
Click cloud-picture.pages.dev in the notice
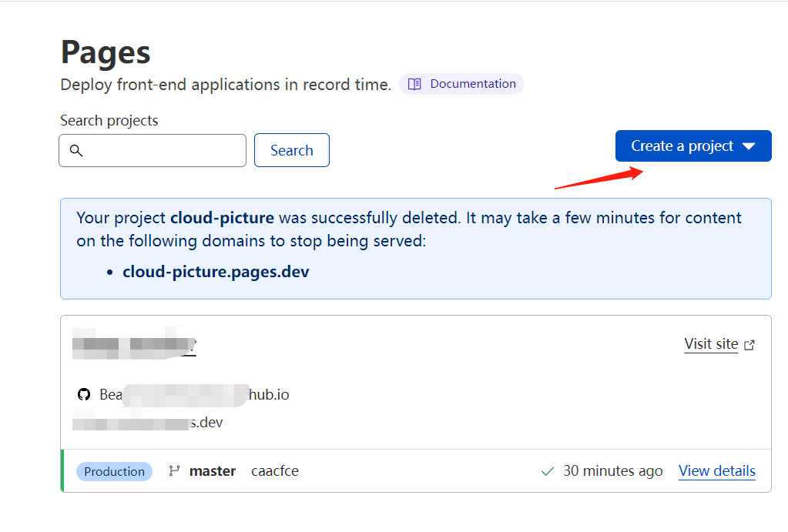pos(216,272)
